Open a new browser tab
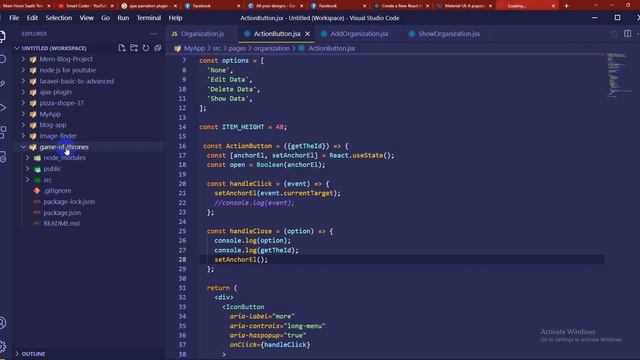This screenshot has height=360, width=640. coord(566,6)
